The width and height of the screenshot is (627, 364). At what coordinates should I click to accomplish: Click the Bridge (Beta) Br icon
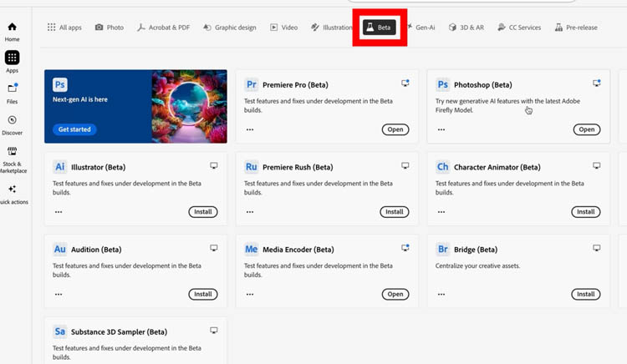442,250
